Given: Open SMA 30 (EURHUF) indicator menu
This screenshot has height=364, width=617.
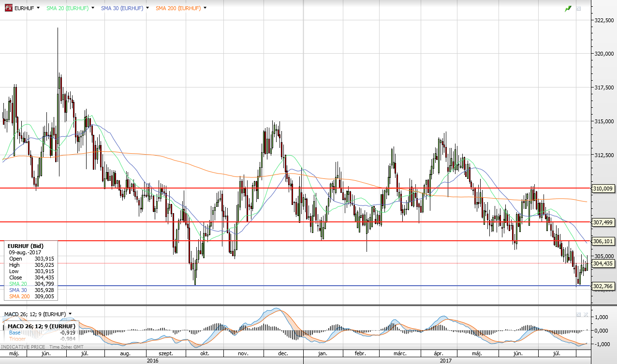Looking at the screenshot, I should 147,8.
